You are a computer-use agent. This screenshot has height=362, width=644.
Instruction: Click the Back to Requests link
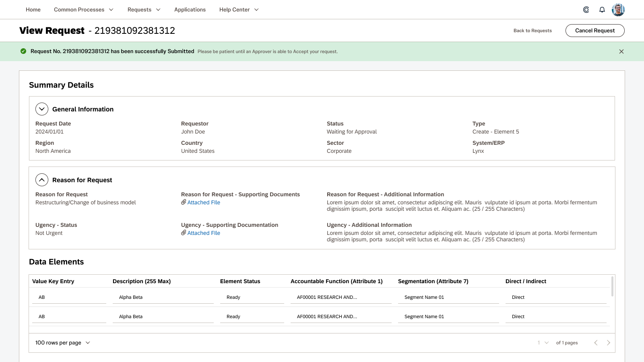click(533, 31)
